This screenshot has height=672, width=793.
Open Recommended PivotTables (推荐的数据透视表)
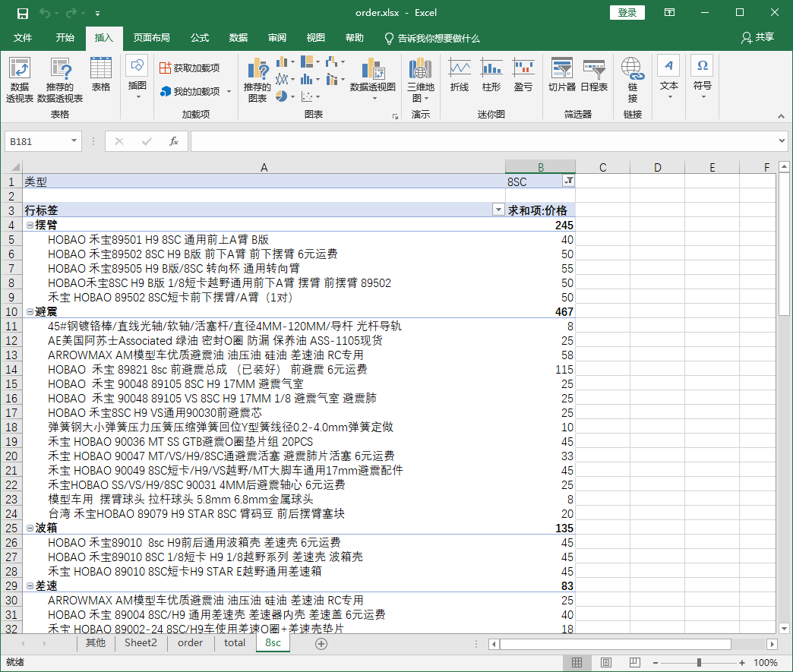click(60, 80)
